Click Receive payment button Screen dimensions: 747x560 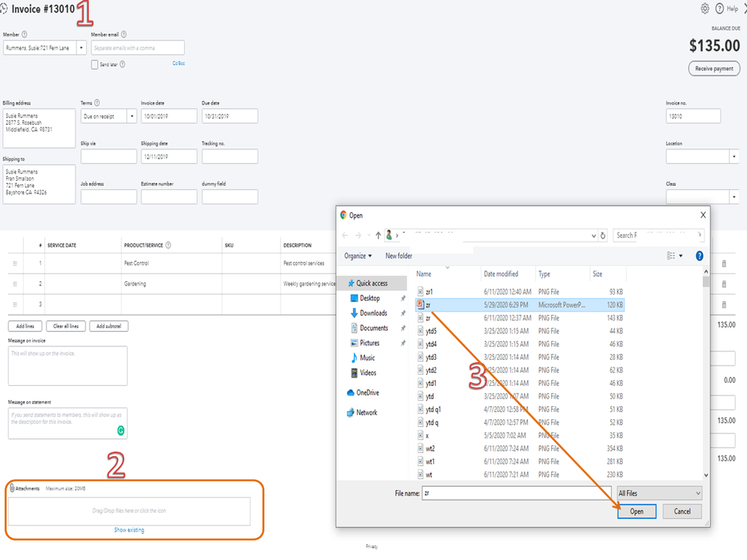pyautogui.click(x=713, y=69)
